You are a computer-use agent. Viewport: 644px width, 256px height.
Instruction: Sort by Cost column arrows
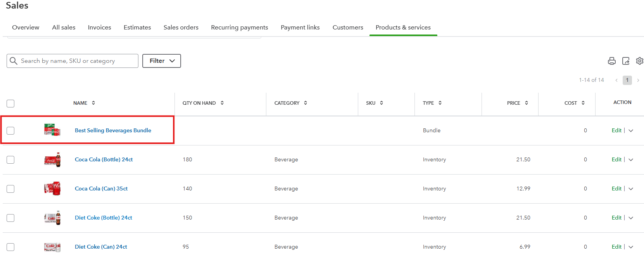point(583,103)
